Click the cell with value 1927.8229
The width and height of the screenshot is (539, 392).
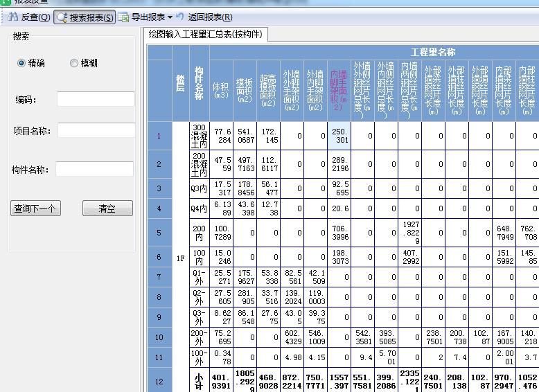click(x=409, y=233)
